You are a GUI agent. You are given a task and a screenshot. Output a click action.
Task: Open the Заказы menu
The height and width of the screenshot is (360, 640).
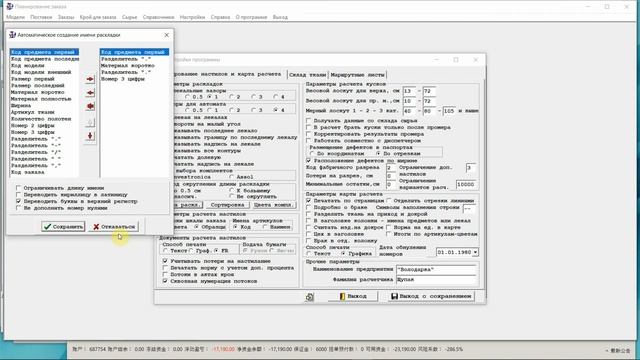[x=66, y=17]
